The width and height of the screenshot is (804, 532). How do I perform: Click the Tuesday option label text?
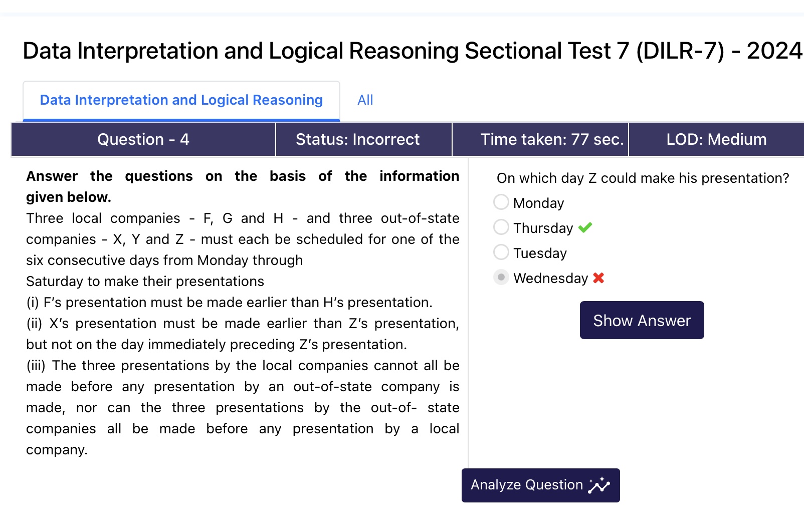(540, 253)
